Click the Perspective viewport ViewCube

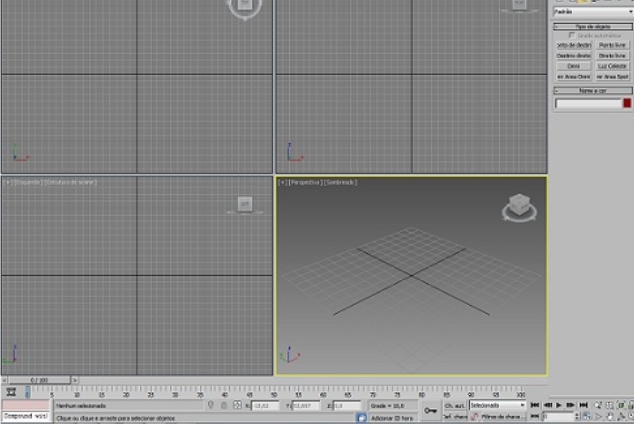tap(520, 207)
